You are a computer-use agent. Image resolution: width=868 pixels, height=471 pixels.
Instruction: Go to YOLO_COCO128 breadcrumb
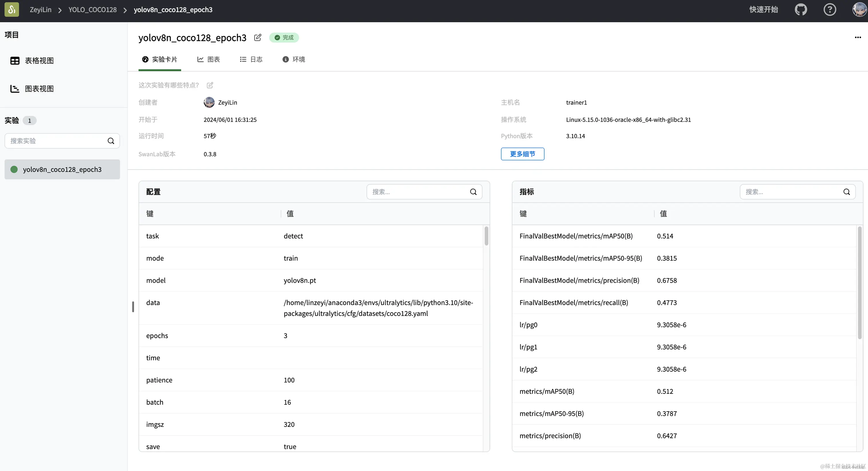92,9
